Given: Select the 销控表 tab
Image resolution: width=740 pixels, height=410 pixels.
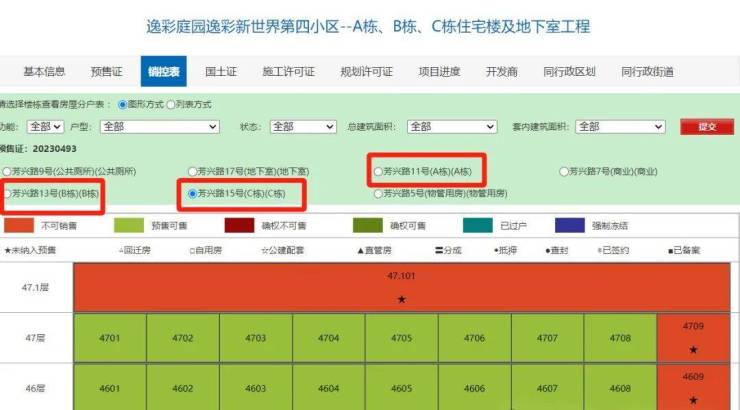Looking at the screenshot, I should tap(163, 71).
